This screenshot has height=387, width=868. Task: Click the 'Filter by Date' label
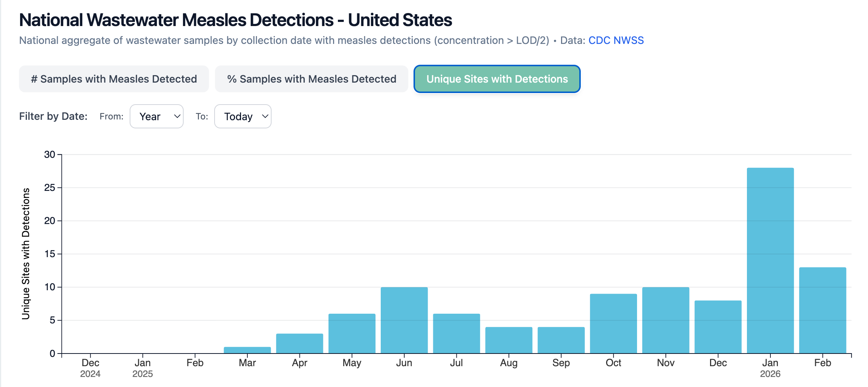click(x=53, y=116)
